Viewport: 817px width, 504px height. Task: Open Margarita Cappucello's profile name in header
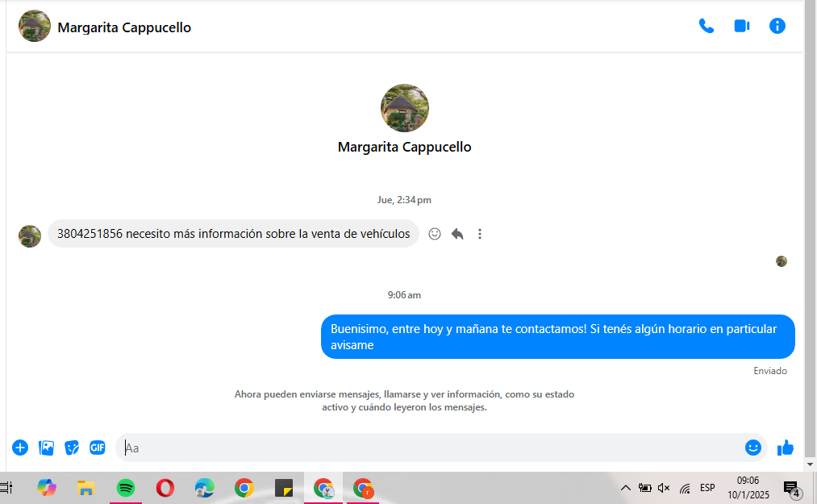click(124, 27)
